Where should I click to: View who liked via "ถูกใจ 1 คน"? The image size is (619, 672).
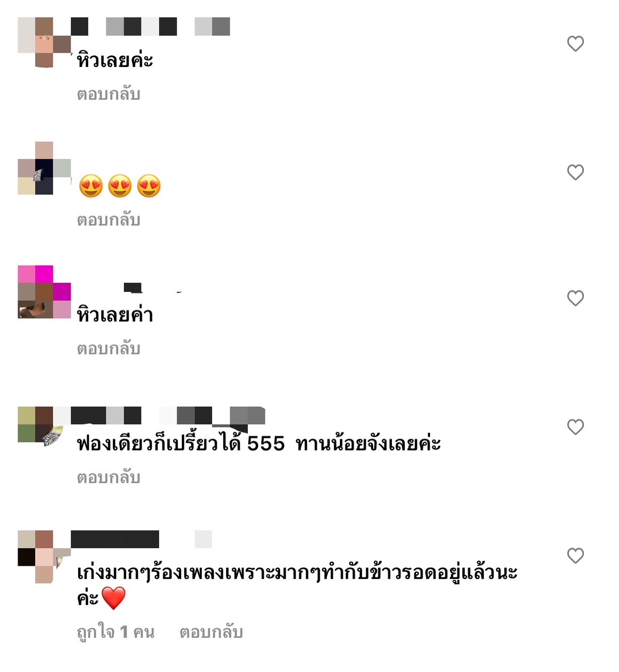pyautogui.click(x=115, y=632)
